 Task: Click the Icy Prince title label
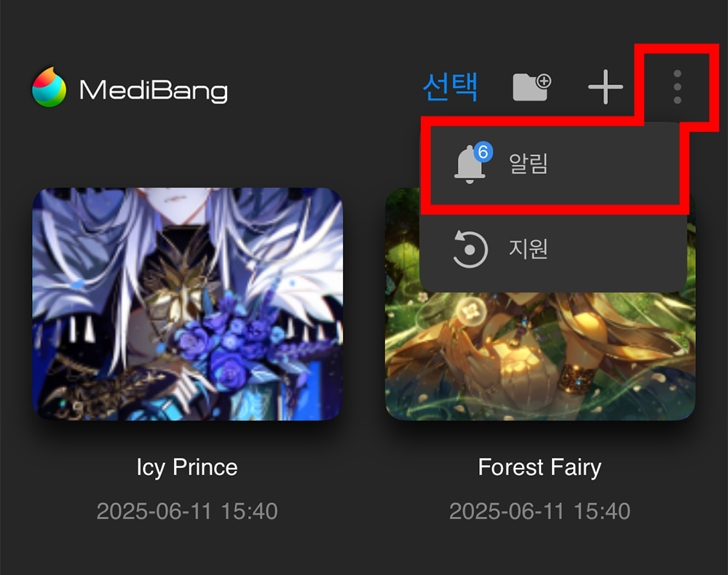(x=187, y=467)
